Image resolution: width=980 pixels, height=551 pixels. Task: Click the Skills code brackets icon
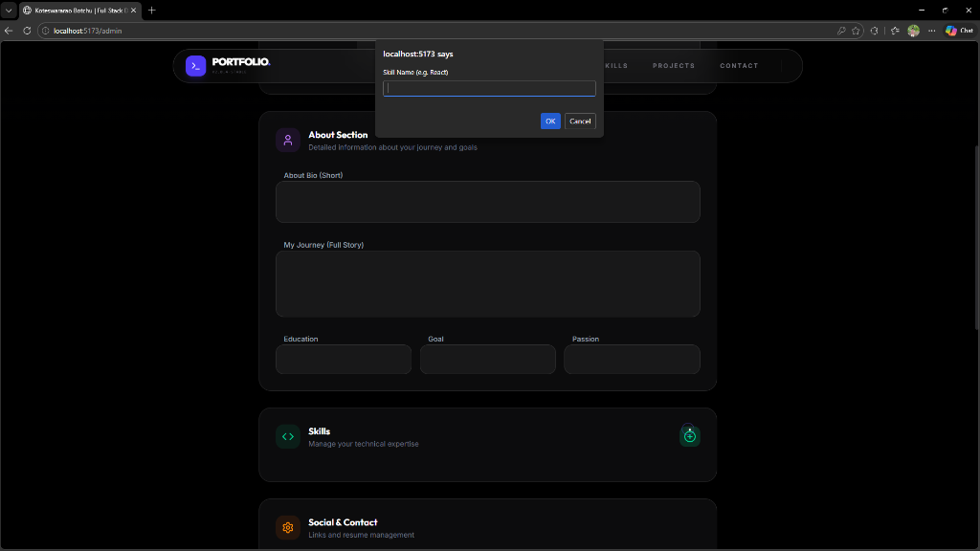coord(288,436)
